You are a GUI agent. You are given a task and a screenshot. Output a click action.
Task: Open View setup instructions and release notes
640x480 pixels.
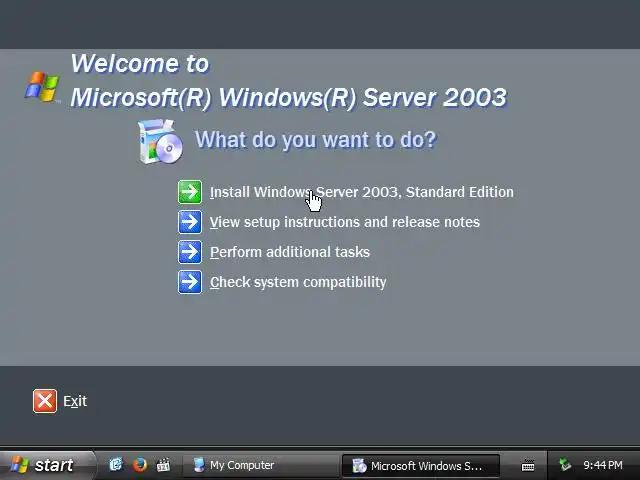click(345, 222)
